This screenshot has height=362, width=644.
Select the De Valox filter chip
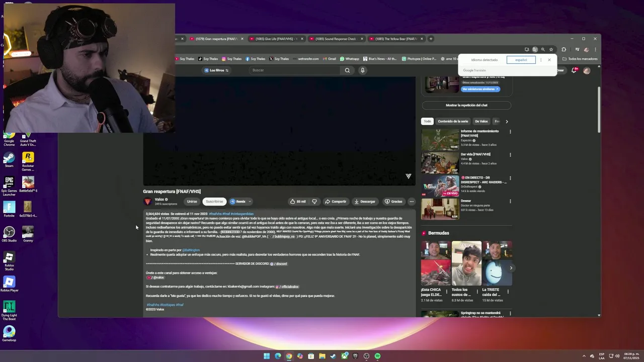481,121
